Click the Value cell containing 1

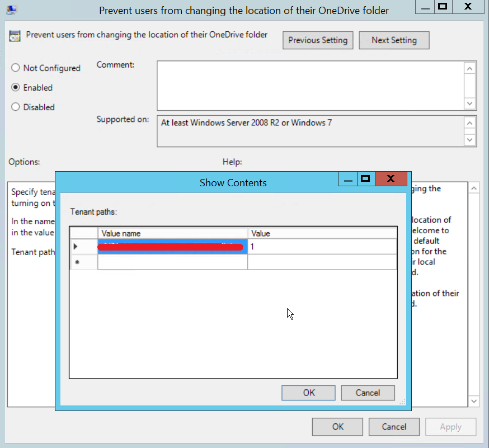322,247
